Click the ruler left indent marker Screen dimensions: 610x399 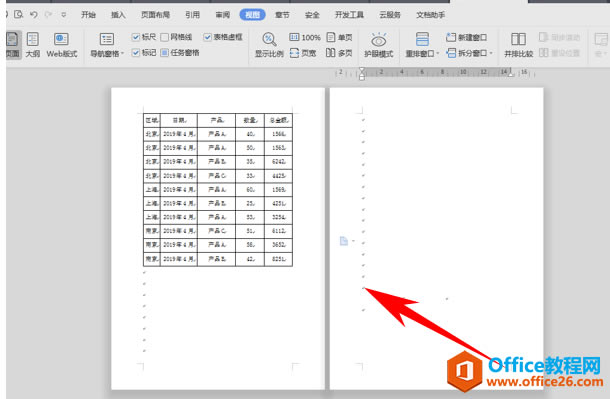[x=362, y=74]
